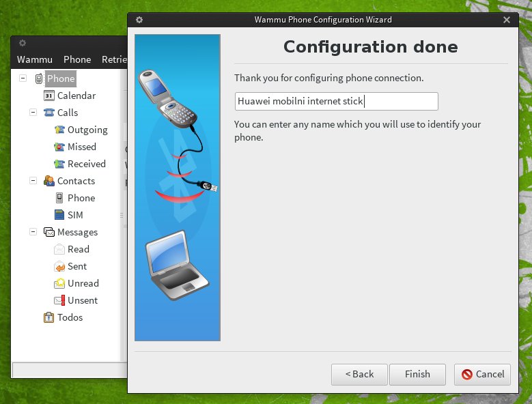
Task: Click the Sent messages icon
Action: (x=59, y=266)
